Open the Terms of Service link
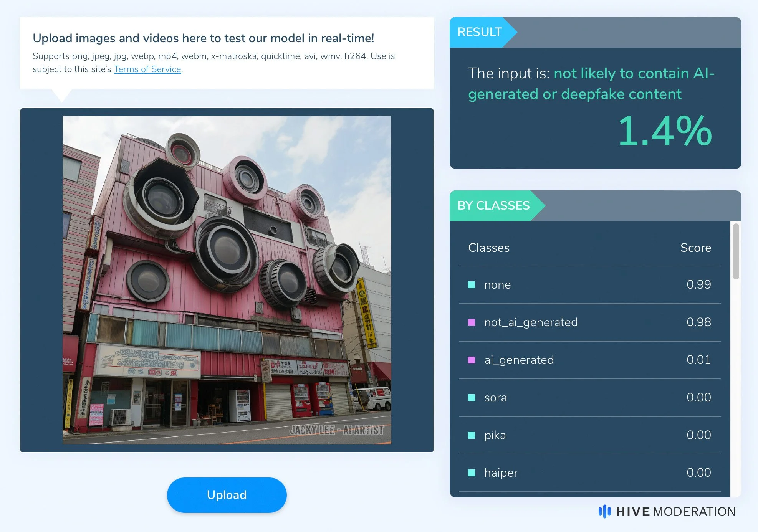 click(x=147, y=69)
